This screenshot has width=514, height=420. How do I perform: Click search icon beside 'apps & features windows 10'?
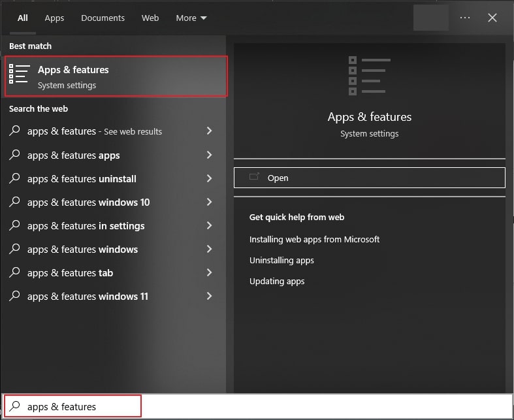14,202
